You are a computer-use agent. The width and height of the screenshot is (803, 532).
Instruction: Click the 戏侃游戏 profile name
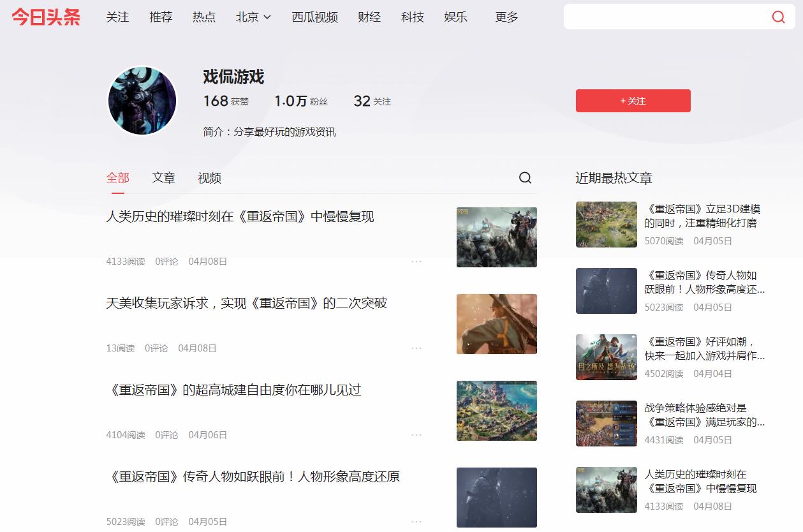point(233,77)
